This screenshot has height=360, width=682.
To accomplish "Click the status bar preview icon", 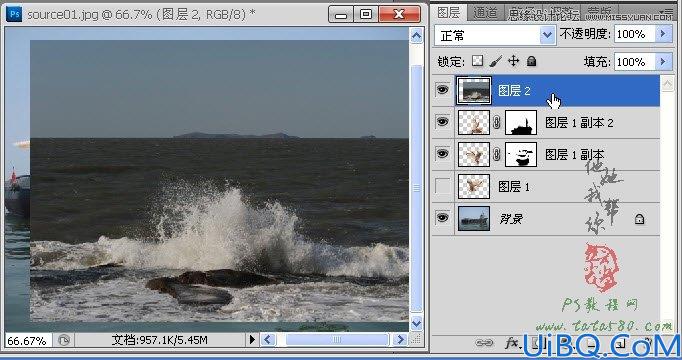I will [64, 340].
